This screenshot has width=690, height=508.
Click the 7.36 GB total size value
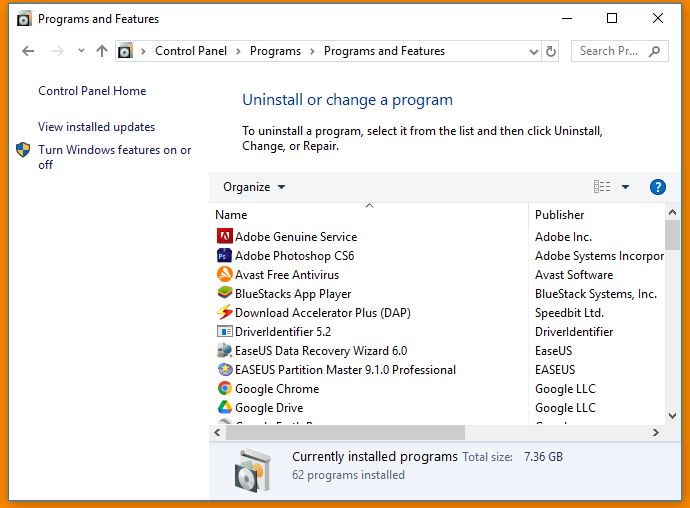click(x=543, y=456)
